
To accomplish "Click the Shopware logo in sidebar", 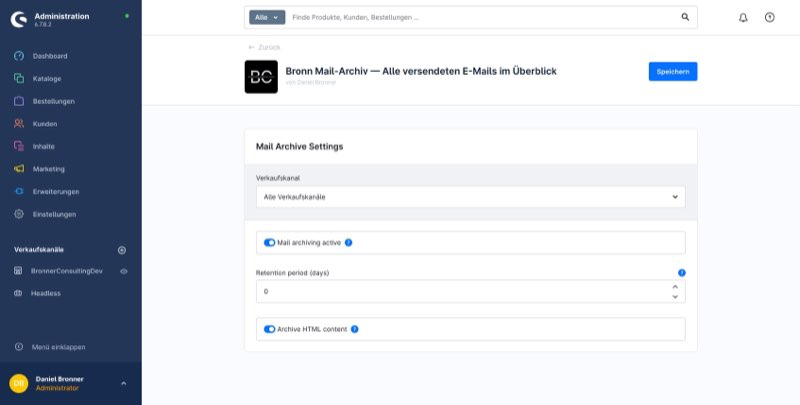I will [19, 19].
